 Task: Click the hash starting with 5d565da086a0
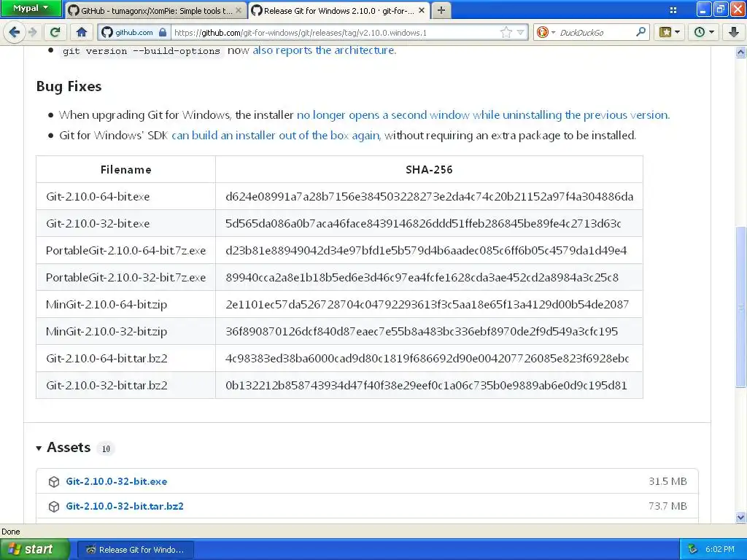click(x=423, y=223)
